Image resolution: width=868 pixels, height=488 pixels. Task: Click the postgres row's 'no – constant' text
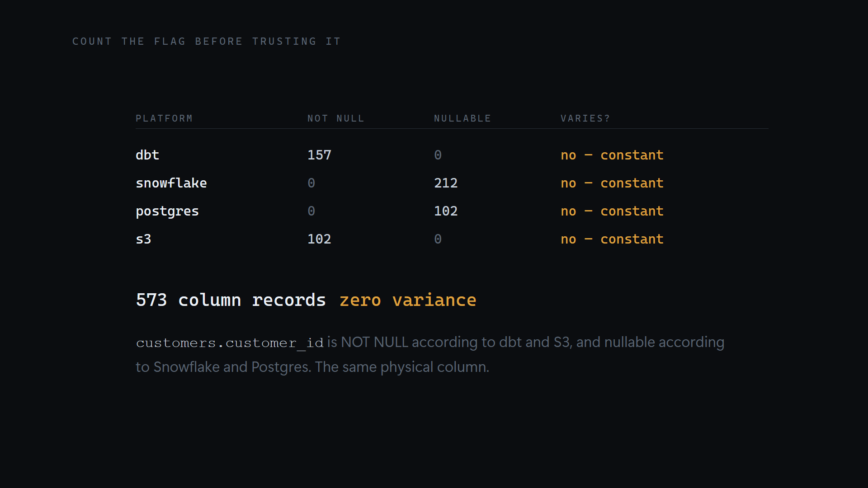(x=612, y=211)
